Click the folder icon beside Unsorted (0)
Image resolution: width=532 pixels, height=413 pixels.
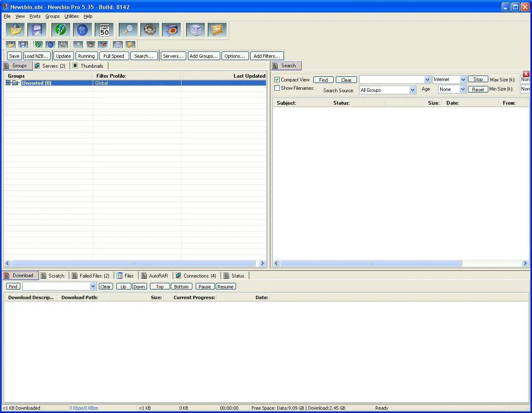[x=15, y=83]
